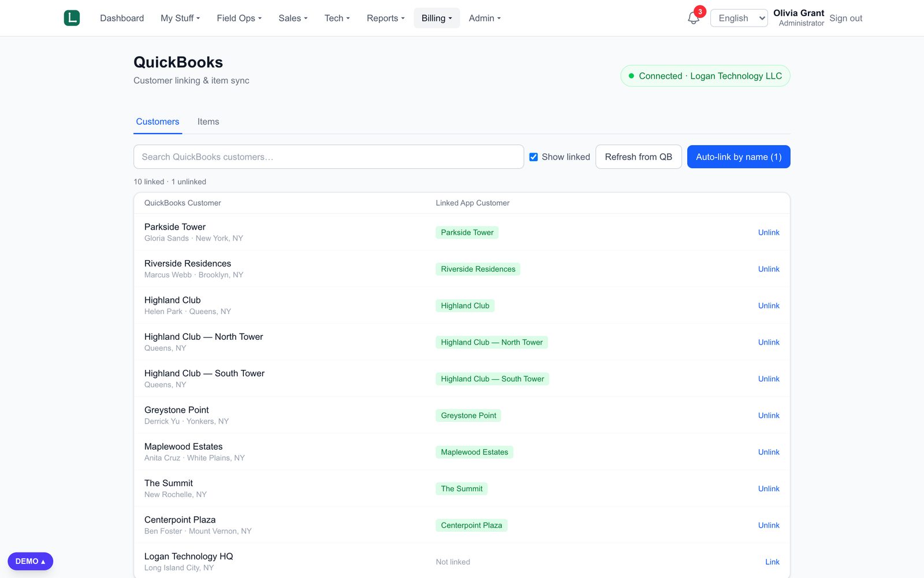Click the Maplewood Estates linked tag

point(474,452)
